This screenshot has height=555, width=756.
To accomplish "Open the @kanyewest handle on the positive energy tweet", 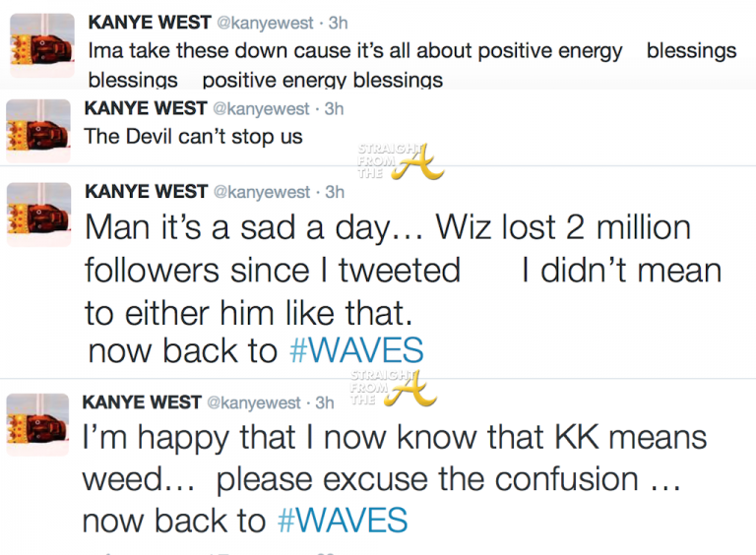I will (x=261, y=24).
